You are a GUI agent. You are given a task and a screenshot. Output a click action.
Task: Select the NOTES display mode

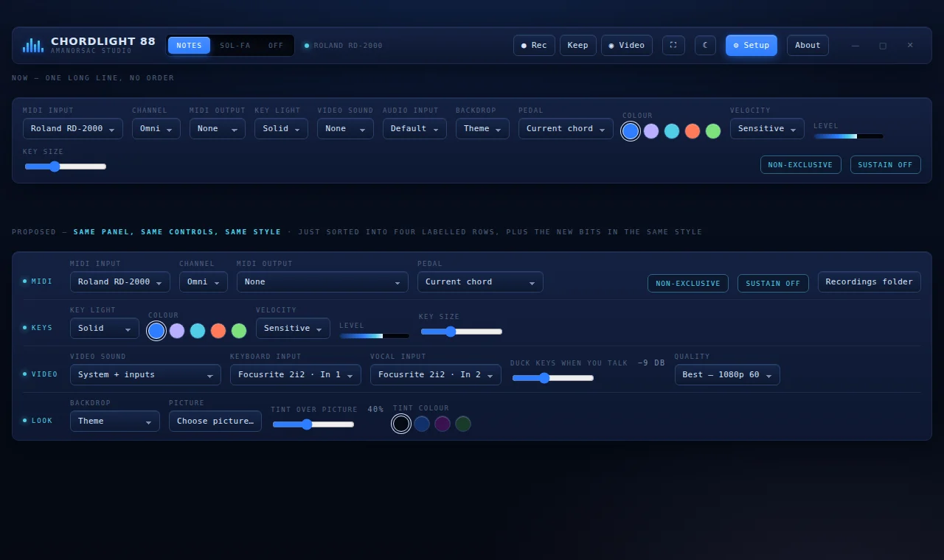click(x=189, y=46)
